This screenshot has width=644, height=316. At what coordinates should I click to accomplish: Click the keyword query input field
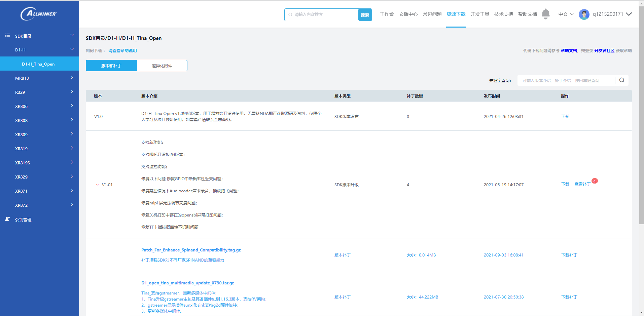point(566,80)
